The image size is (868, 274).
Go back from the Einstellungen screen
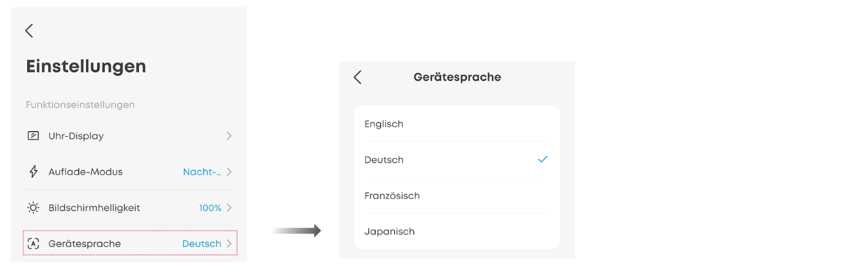tap(29, 31)
